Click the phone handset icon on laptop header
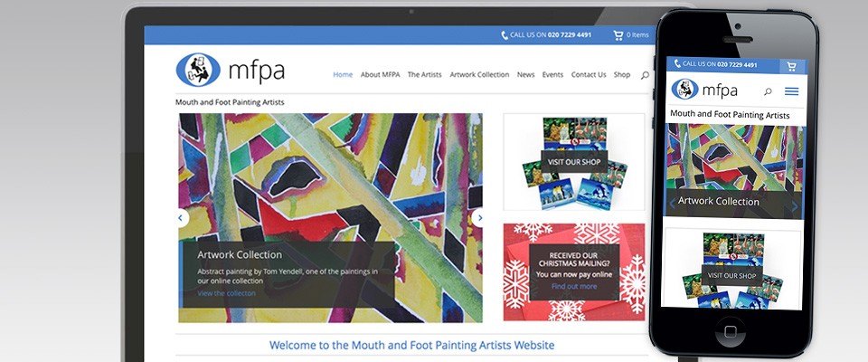868x362 pixels. (505, 35)
